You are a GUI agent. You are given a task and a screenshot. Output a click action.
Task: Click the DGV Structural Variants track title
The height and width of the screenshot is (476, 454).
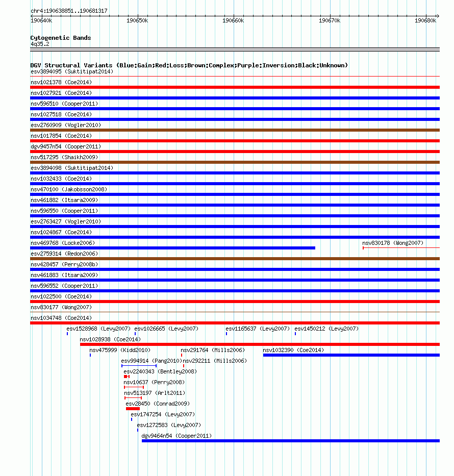(189, 66)
